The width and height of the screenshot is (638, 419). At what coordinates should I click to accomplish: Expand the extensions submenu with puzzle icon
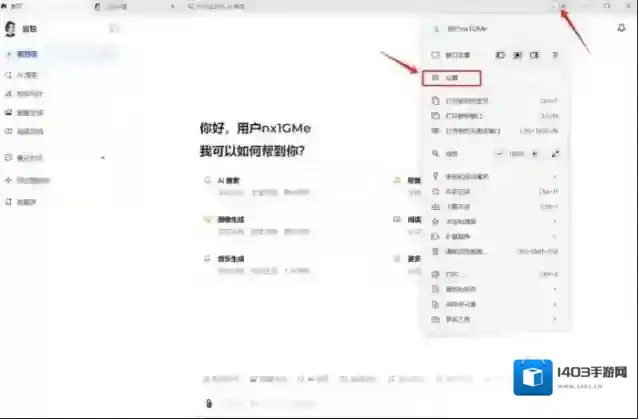494,236
